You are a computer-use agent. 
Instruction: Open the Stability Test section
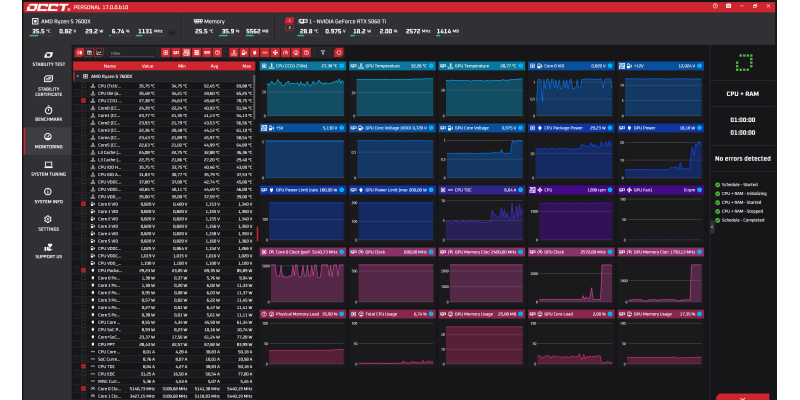(48, 59)
